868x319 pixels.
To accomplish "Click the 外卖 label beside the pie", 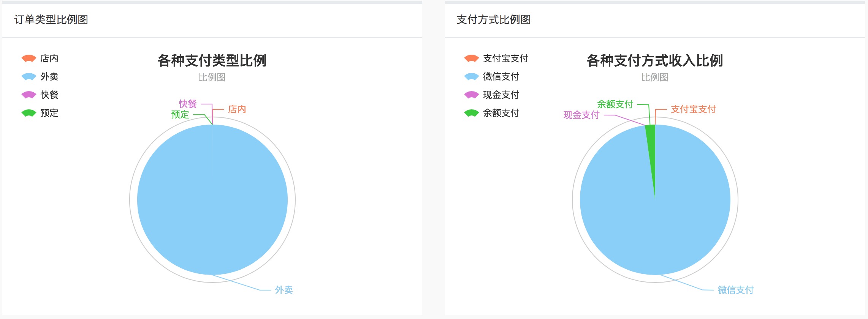I will (x=284, y=290).
